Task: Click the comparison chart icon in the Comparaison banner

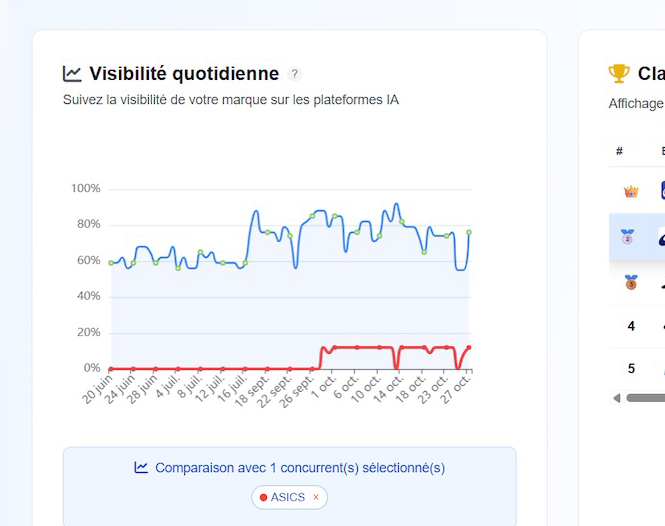Action: (142, 467)
